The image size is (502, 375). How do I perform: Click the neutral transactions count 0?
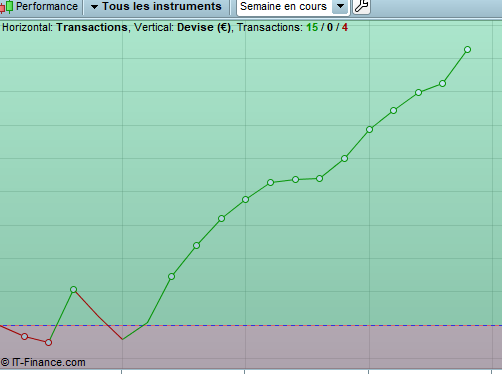pos(330,27)
